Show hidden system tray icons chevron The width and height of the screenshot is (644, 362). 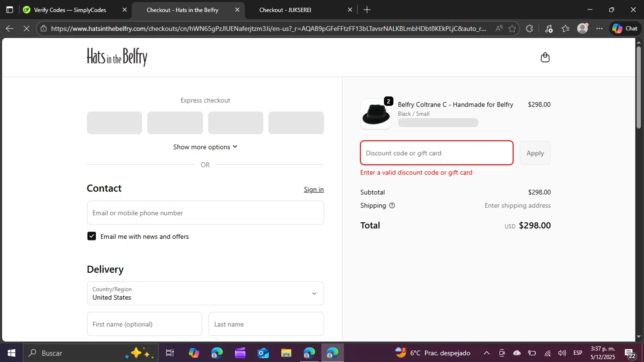[486, 353]
